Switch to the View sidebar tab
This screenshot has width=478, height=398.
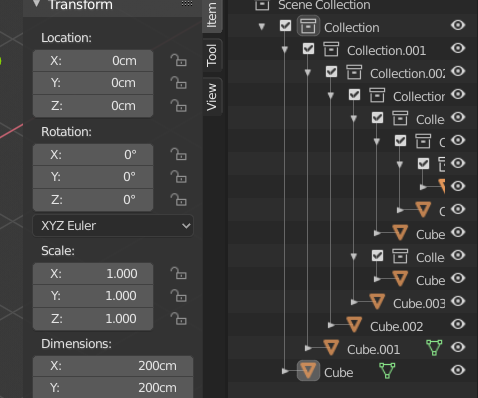[212, 97]
